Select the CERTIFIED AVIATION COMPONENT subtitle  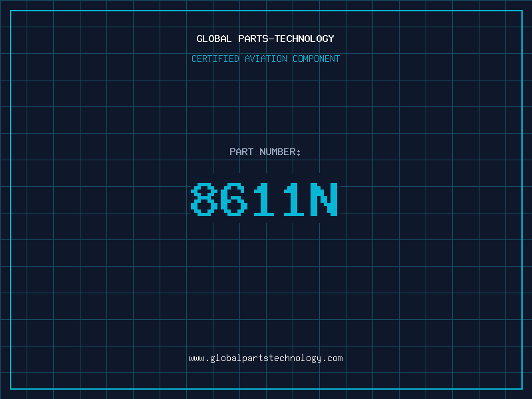(x=265, y=59)
